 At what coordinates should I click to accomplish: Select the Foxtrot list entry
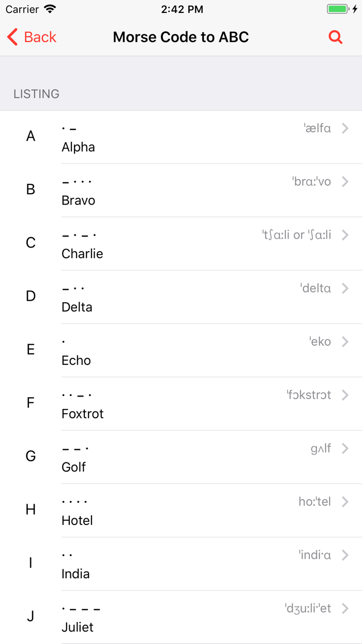pyautogui.click(x=181, y=404)
